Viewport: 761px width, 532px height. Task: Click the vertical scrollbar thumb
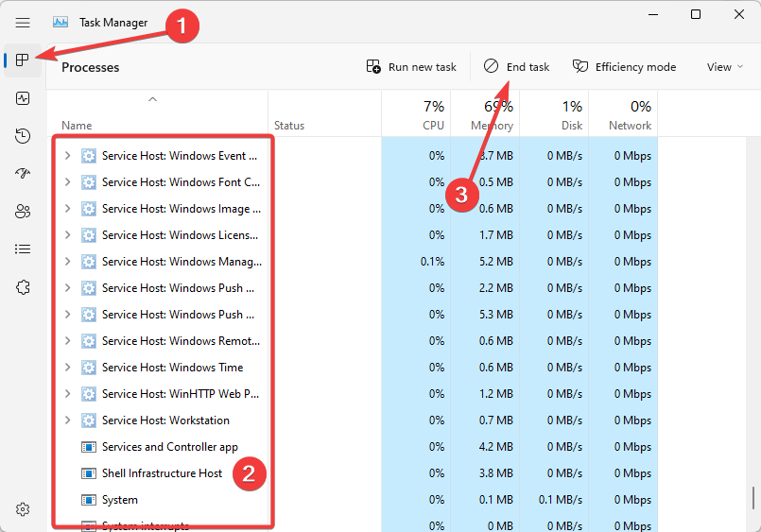click(x=752, y=498)
